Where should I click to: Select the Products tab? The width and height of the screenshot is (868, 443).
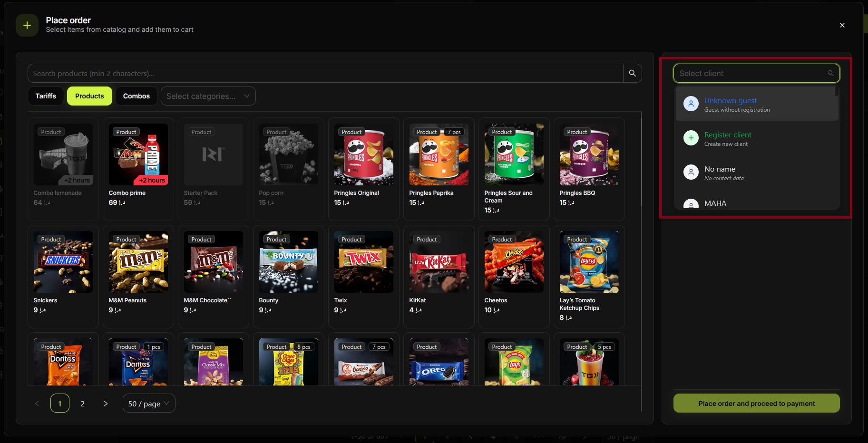[x=89, y=96]
